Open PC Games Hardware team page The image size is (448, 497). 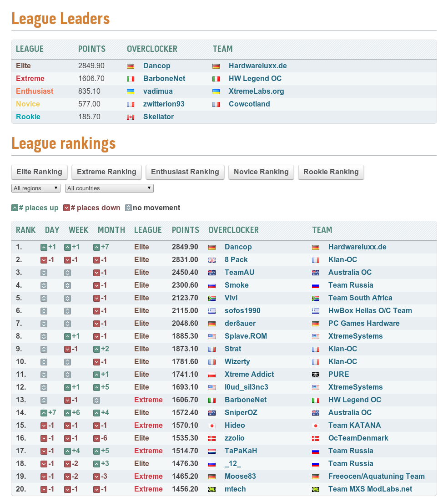[x=364, y=323]
